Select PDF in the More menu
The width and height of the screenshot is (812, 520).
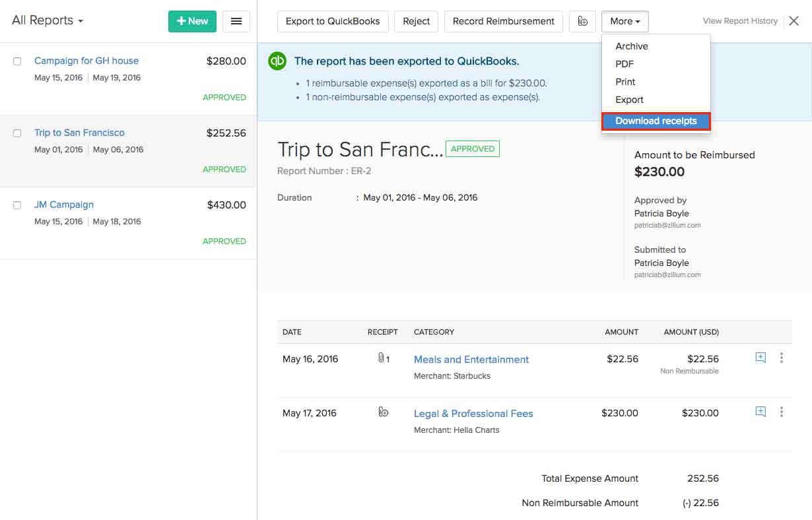pyautogui.click(x=625, y=64)
